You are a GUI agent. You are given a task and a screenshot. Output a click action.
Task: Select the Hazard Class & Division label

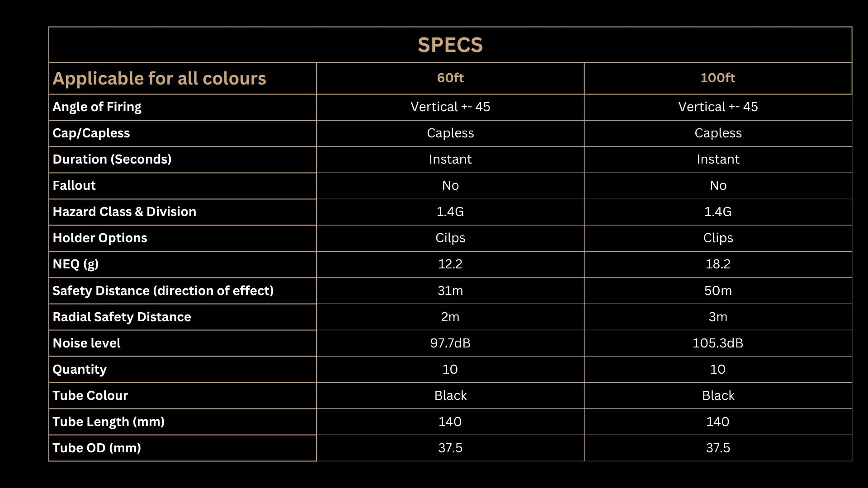pos(124,212)
